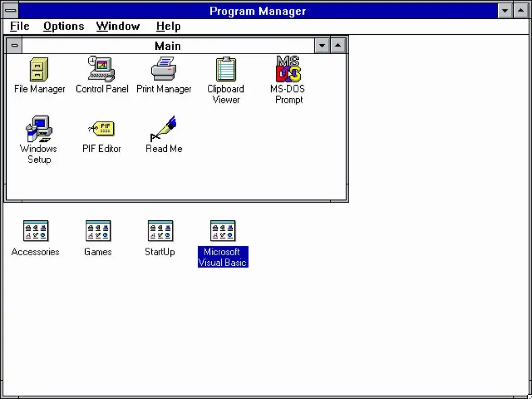Select the Games program group icon
Image resolution: width=532 pixels, height=399 pixels.
point(98,231)
